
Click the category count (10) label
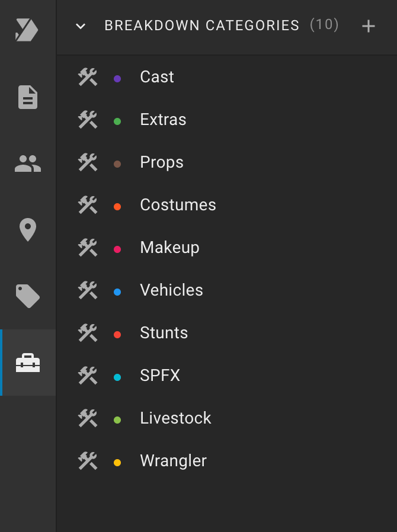click(x=324, y=25)
